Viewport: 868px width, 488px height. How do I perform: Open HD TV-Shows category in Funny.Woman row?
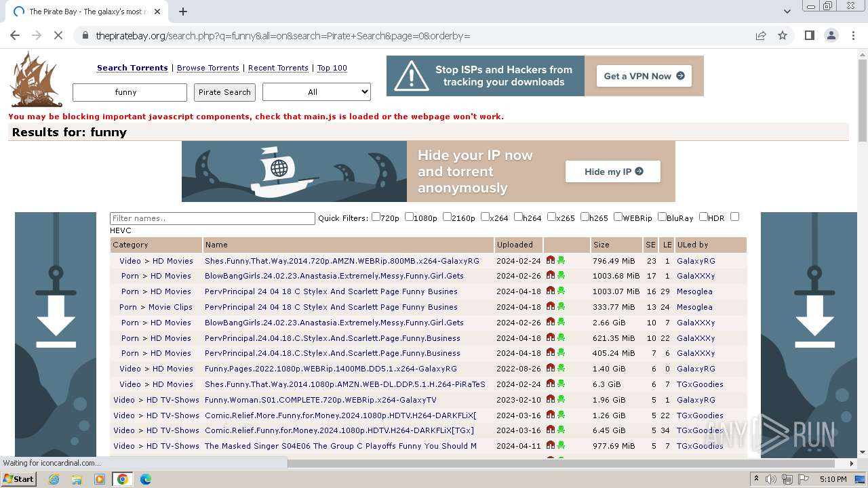173,400
